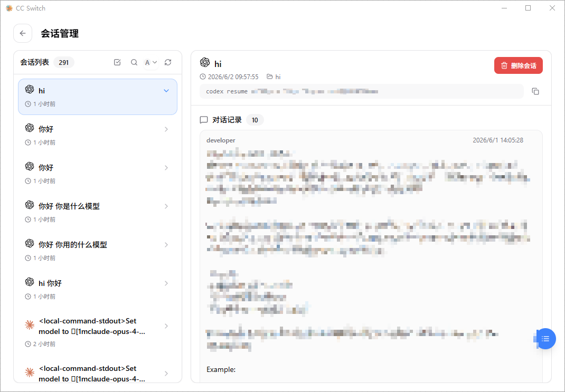The width and height of the screenshot is (565, 392).
Task: Go back using the arrow button
Action: click(x=23, y=33)
